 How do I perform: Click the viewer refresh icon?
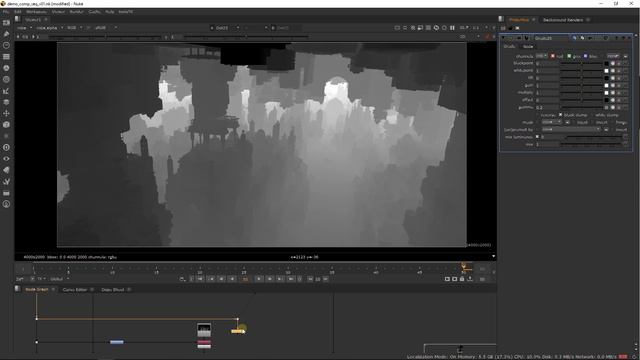436,28
